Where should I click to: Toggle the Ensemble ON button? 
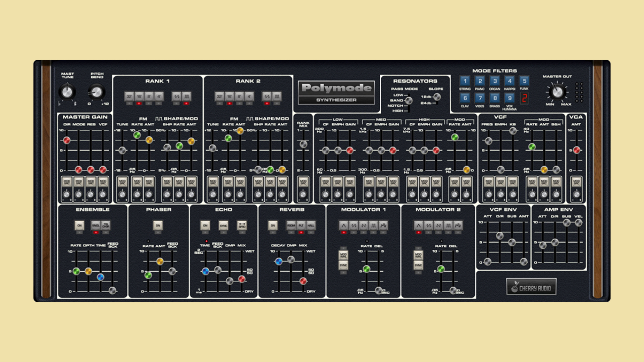coord(79,225)
